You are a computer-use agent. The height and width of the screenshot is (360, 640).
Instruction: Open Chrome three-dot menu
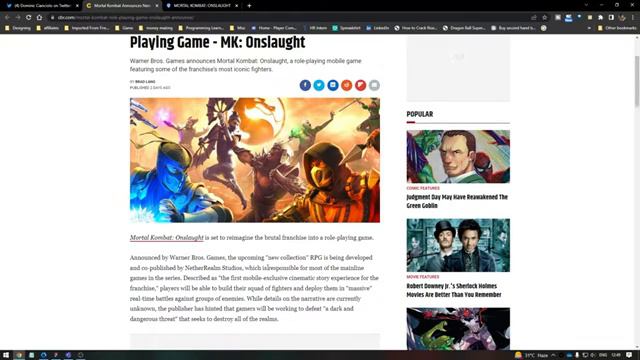click(633, 18)
